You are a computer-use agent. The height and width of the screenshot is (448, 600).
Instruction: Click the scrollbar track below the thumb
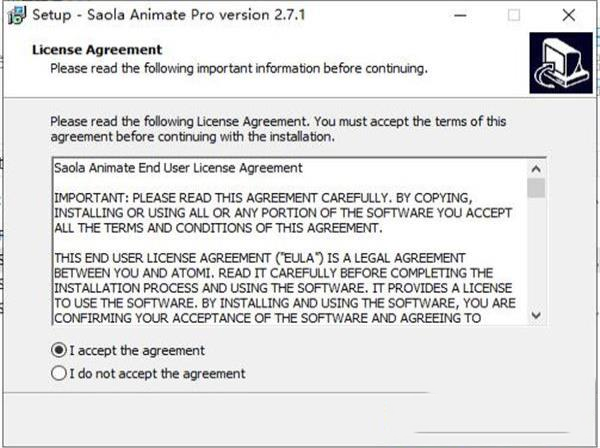click(x=536, y=253)
